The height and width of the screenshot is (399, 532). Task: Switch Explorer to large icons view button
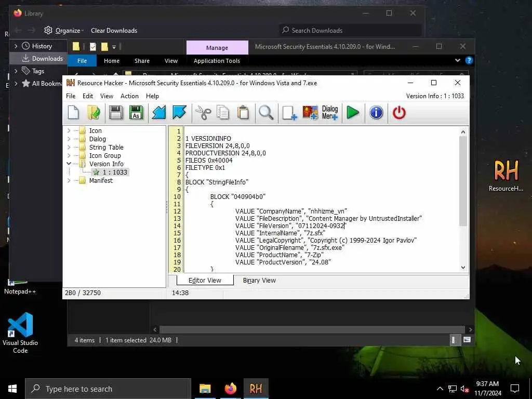[467, 340]
